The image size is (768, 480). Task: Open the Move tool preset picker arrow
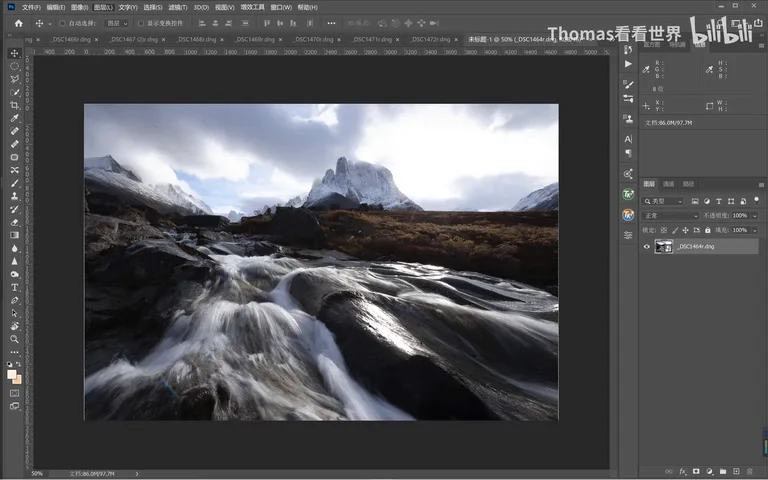click(49, 24)
